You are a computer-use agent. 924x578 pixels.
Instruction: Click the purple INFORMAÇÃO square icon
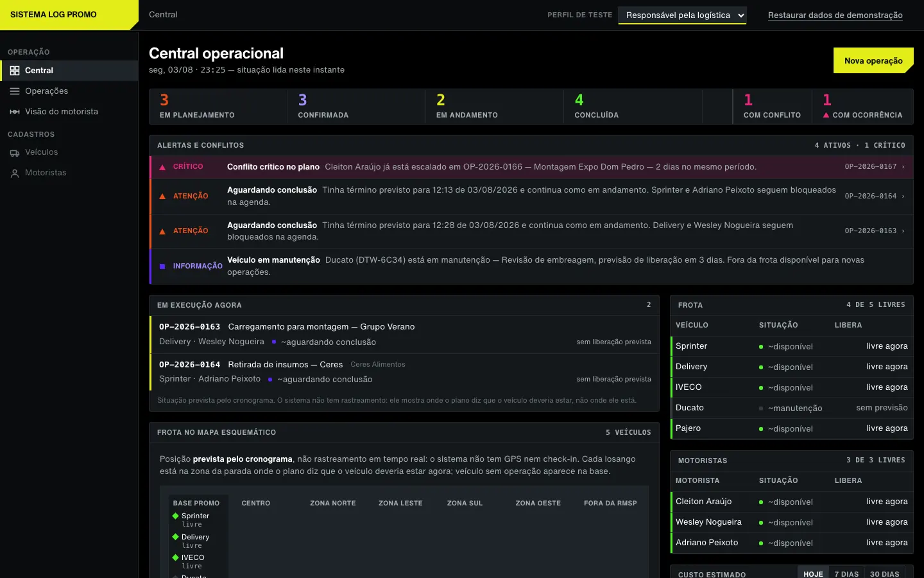pos(162,266)
